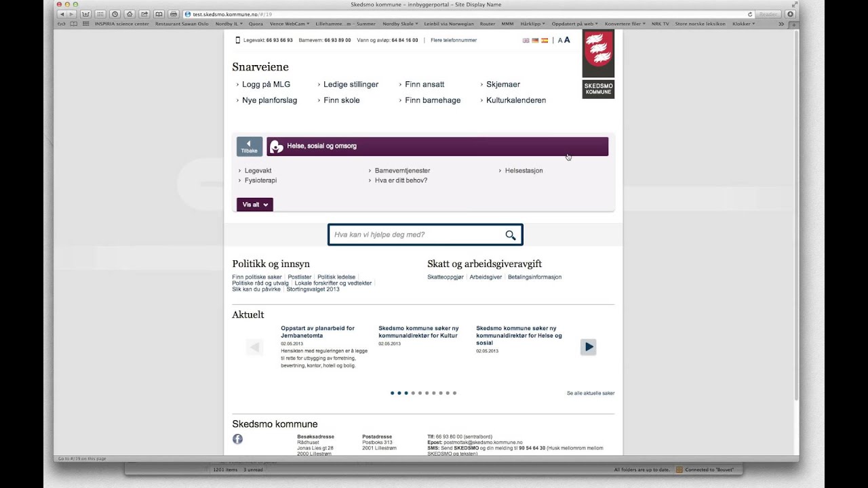The width and height of the screenshot is (868, 488).
Task: Expand the Klokker bookmark folder
Action: point(743,24)
